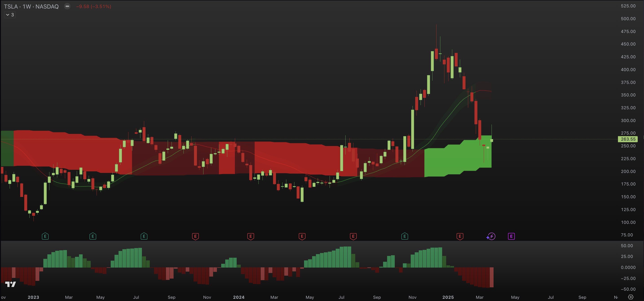Toggle the gray minus circle next to NASDAQ
Image resolution: width=644 pixels, height=301 pixels.
pyautogui.click(x=67, y=6)
